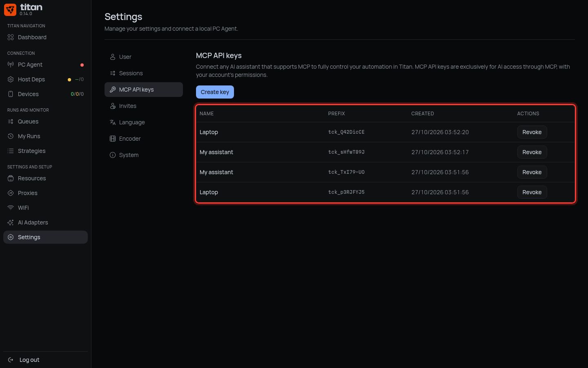
Task: Click the Devices phone icon
Action: (11, 94)
